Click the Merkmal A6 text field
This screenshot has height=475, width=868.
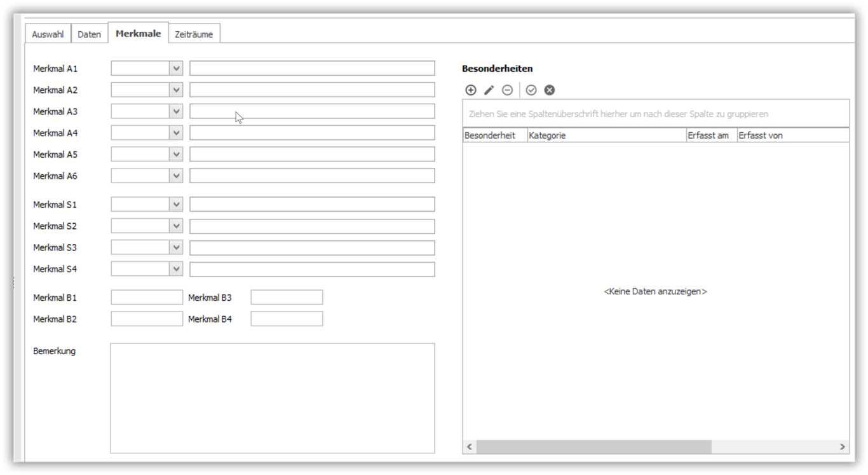coord(312,176)
